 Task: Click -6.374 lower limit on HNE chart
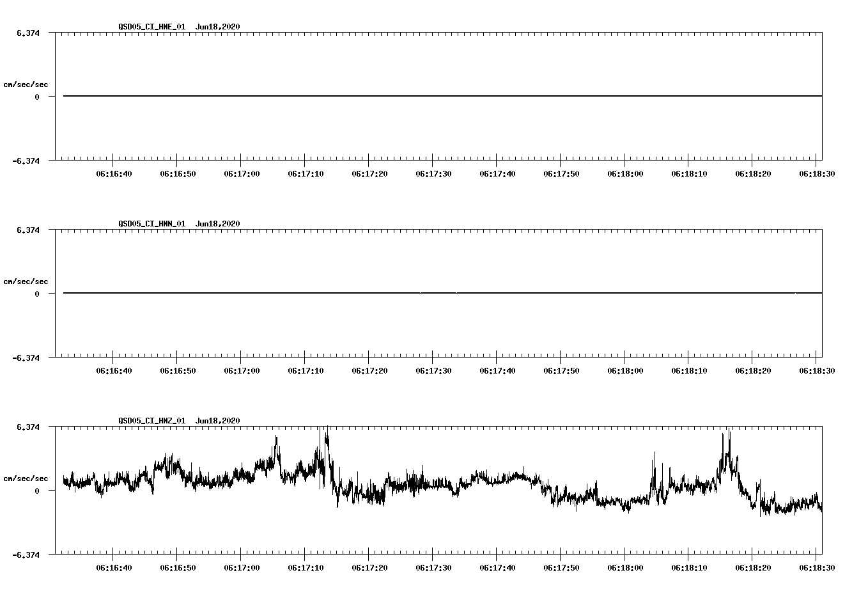point(26,161)
